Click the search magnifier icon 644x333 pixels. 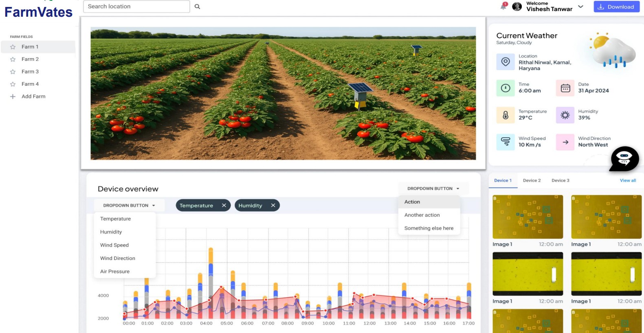pos(197,7)
